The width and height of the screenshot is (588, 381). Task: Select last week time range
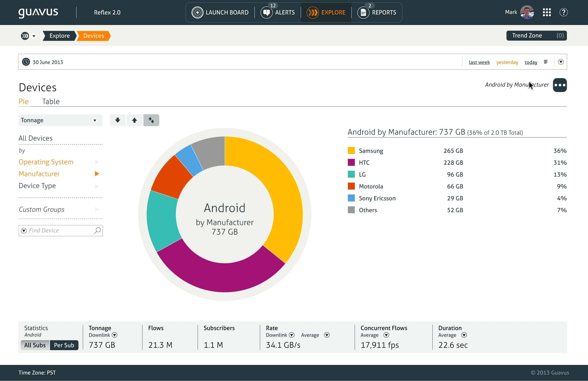(x=479, y=62)
